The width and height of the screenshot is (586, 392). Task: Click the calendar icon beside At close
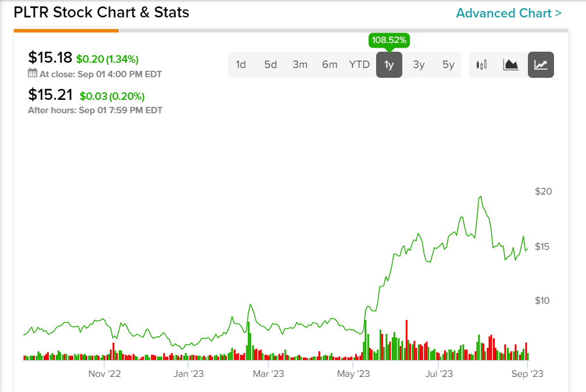(x=33, y=73)
